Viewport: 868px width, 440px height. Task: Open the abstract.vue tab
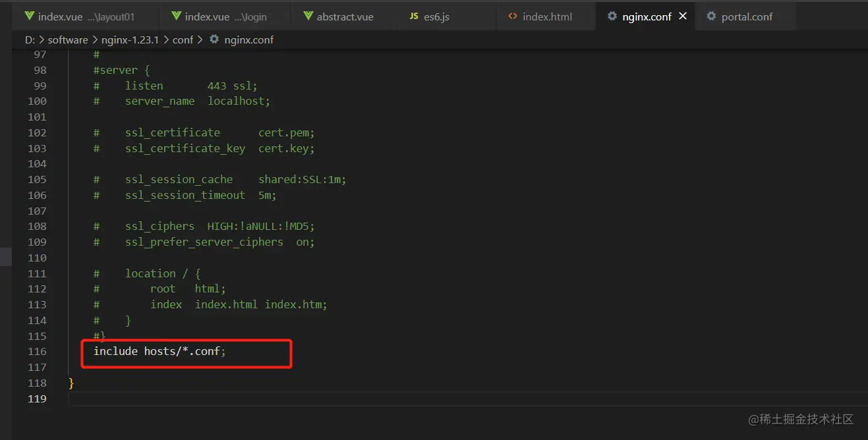click(x=343, y=16)
